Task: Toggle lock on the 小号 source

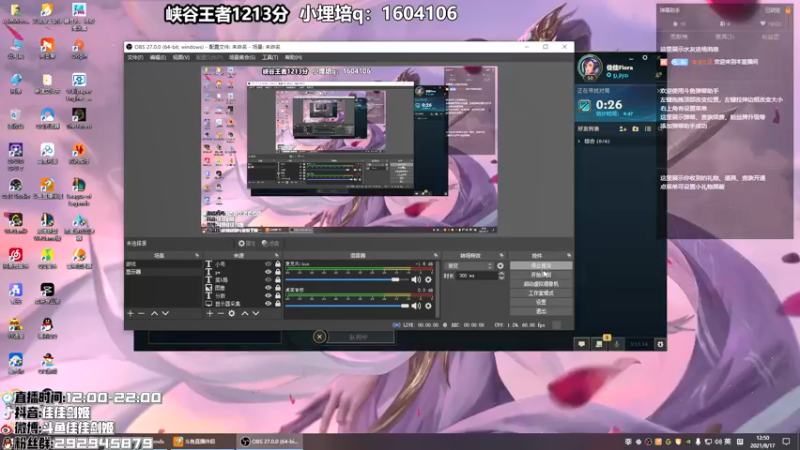Action: click(x=278, y=264)
